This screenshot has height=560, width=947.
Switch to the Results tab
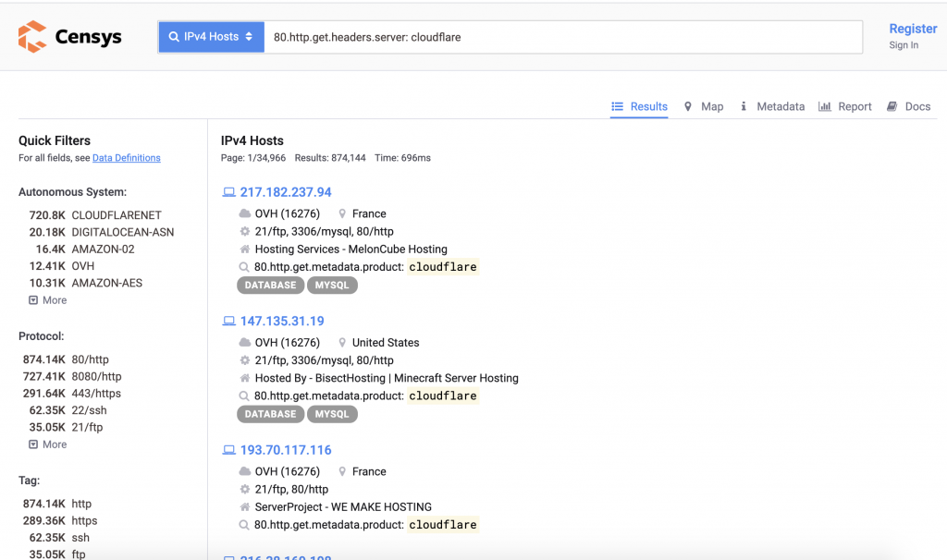[639, 106]
